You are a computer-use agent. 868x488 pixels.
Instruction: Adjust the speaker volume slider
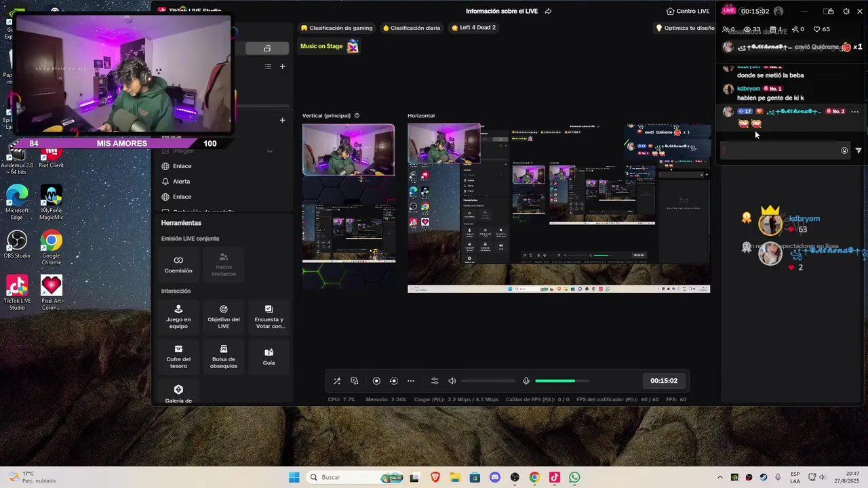pyautogui.click(x=488, y=381)
